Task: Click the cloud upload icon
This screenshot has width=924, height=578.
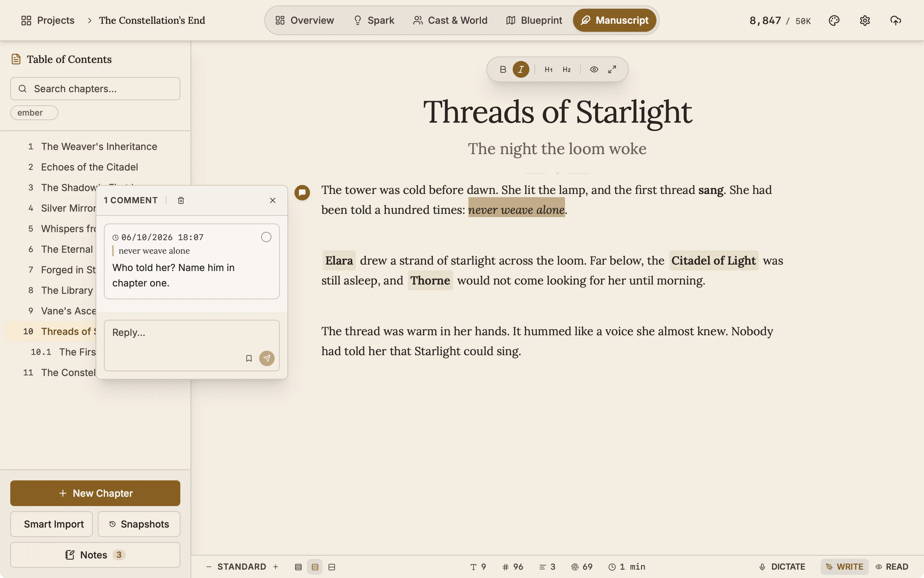Action: pyautogui.click(x=895, y=20)
